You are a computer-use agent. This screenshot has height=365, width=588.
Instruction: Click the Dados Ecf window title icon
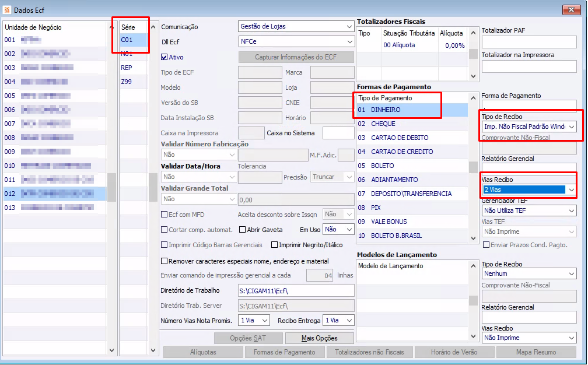(x=6, y=10)
